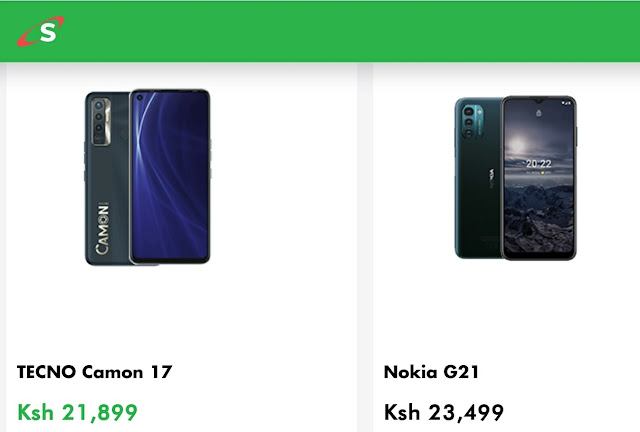
Task: Select the Ksh 21,899 green price
Action: click(x=77, y=412)
